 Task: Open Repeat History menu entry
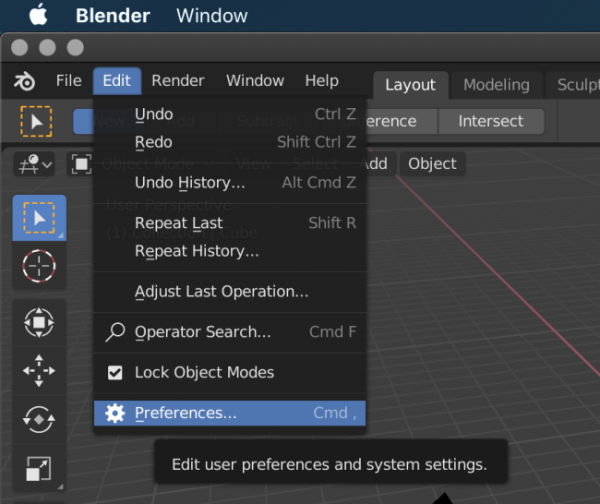(230, 251)
